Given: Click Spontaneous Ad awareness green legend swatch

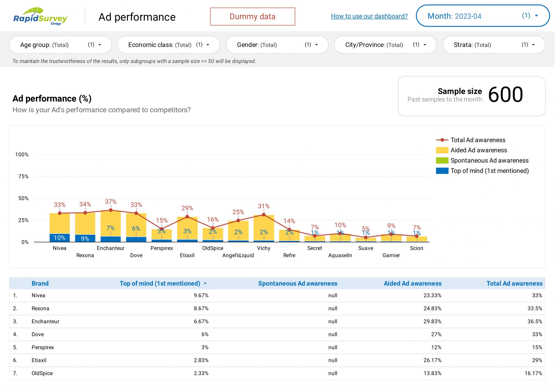Looking at the screenshot, I should [x=442, y=161].
